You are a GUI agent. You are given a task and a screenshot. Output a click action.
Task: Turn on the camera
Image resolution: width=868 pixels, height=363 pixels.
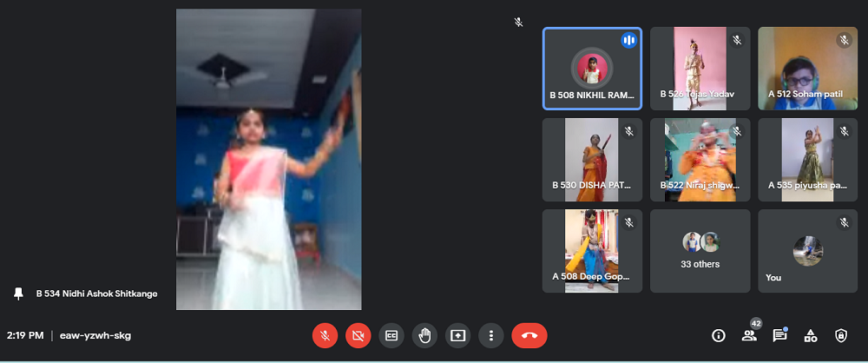pos(358,335)
